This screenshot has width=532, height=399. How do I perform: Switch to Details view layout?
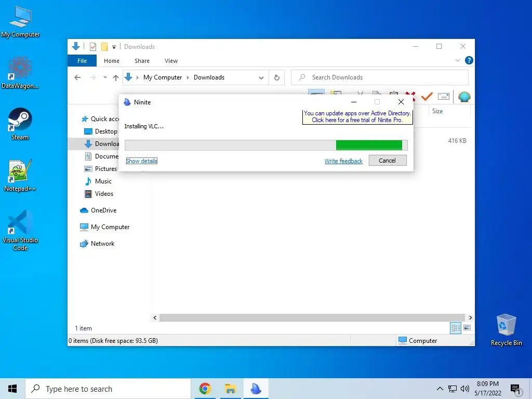point(456,328)
